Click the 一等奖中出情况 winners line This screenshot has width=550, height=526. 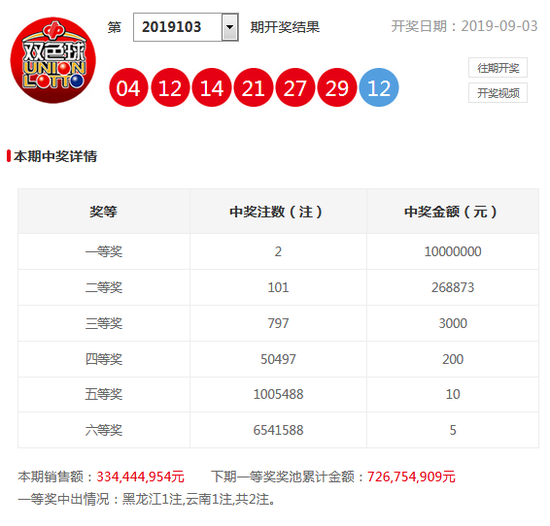[x=147, y=499]
